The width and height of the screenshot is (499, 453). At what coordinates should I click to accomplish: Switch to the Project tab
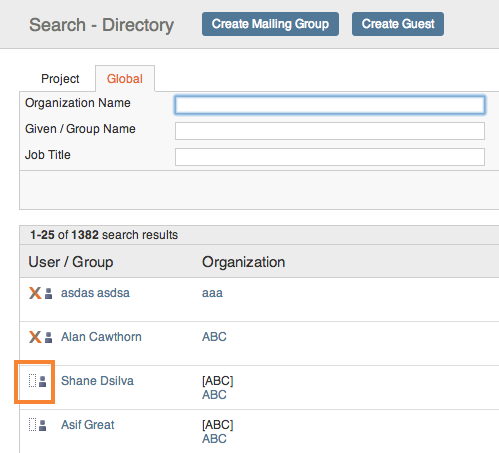click(60, 79)
